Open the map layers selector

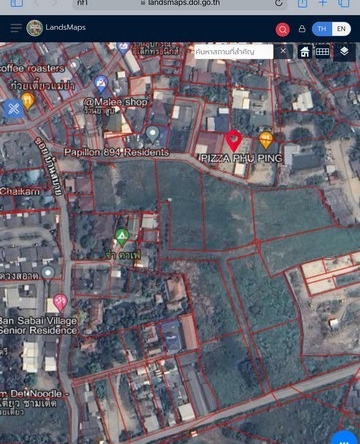pyautogui.click(x=344, y=51)
